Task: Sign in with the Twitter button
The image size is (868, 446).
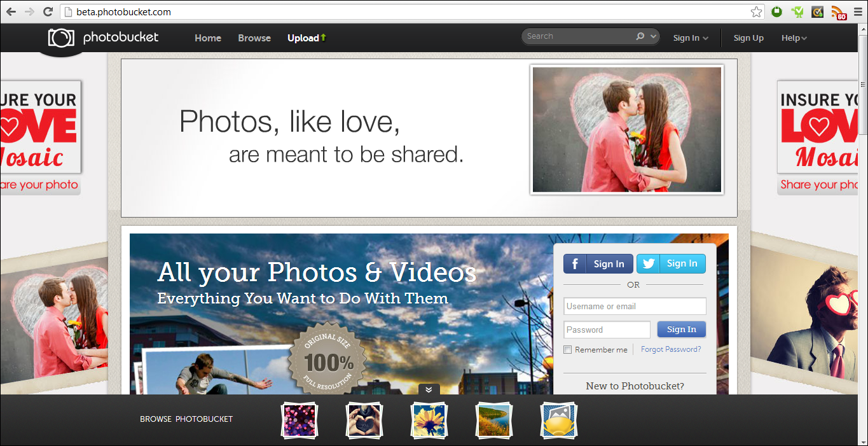Action: (x=671, y=263)
